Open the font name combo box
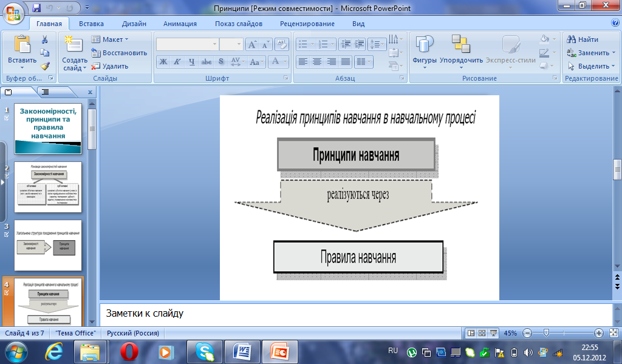The width and height of the screenshot is (622, 364). [x=187, y=44]
